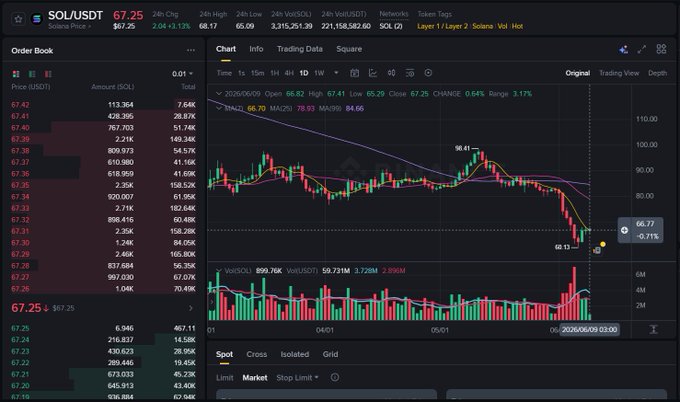Open the chart display settings icon
The image size is (680, 402).
coord(410,73)
